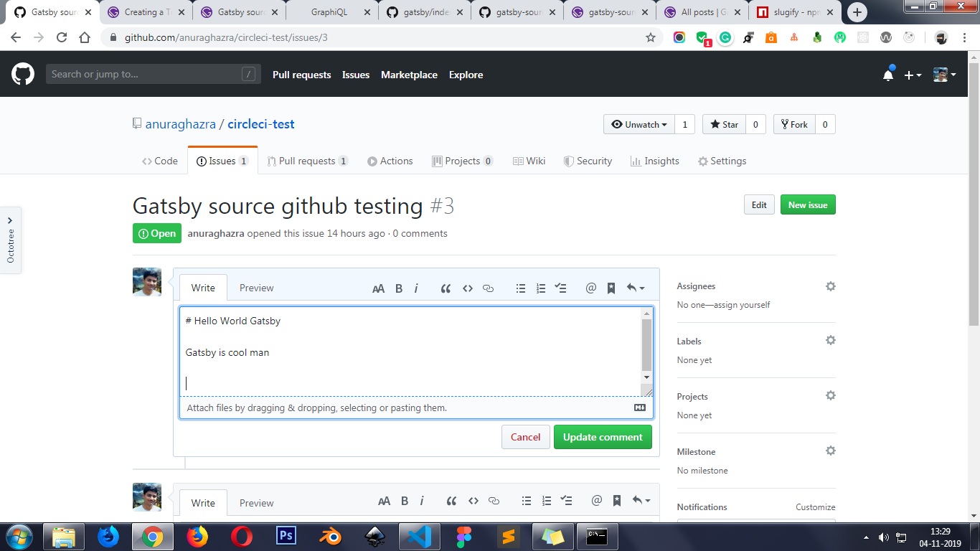Open the Unwatch dropdown
The height and width of the screenshot is (551, 980).
(639, 124)
